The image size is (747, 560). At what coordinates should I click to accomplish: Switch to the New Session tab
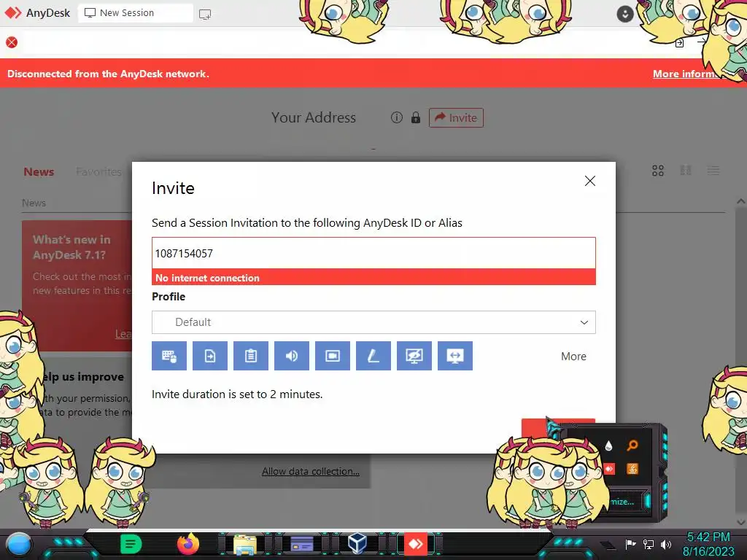tap(135, 13)
